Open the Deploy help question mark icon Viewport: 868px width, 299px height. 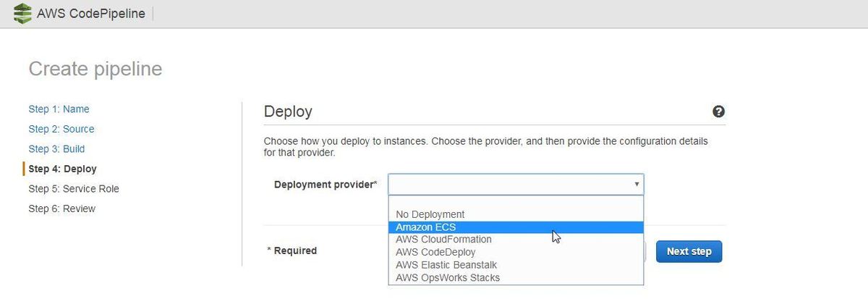pyautogui.click(x=718, y=111)
